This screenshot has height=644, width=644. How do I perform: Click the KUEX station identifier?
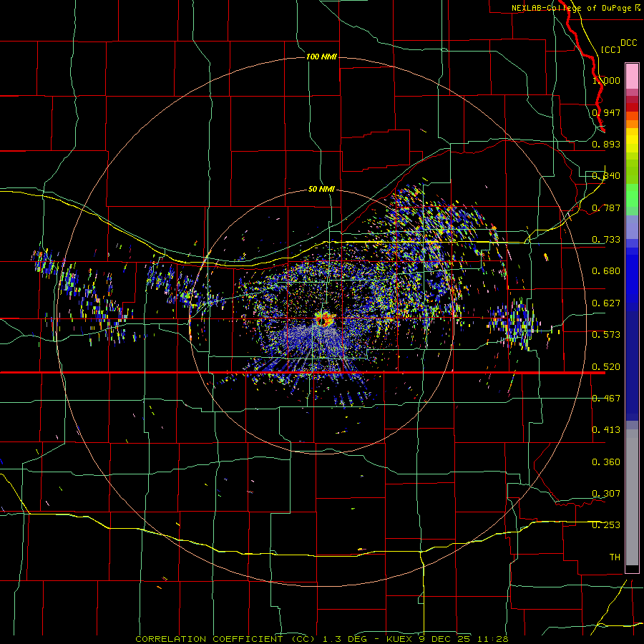(x=400, y=639)
